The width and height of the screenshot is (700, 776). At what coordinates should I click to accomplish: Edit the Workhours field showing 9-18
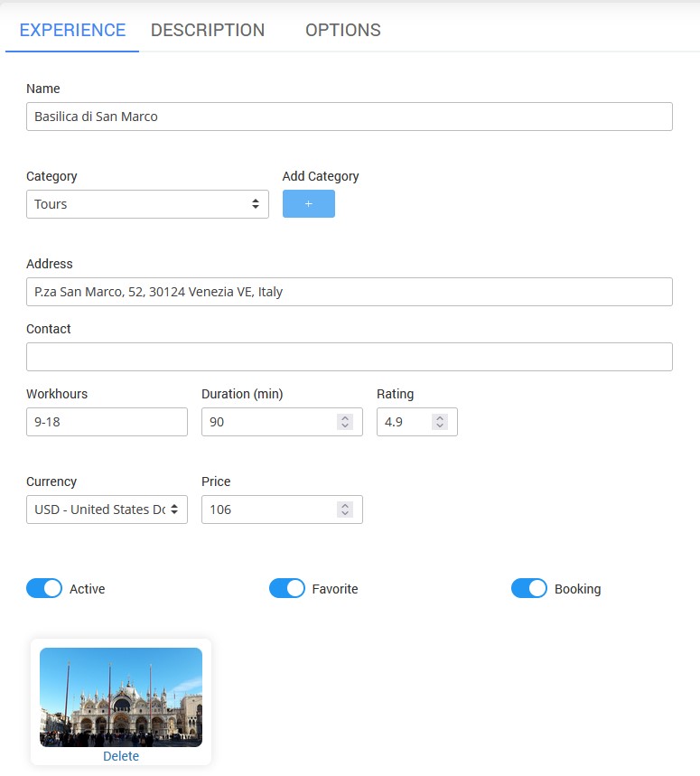click(107, 422)
